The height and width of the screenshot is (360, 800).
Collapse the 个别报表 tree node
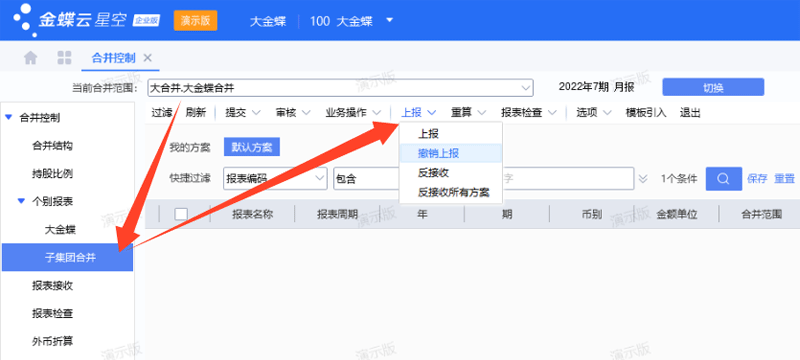[x=21, y=201]
